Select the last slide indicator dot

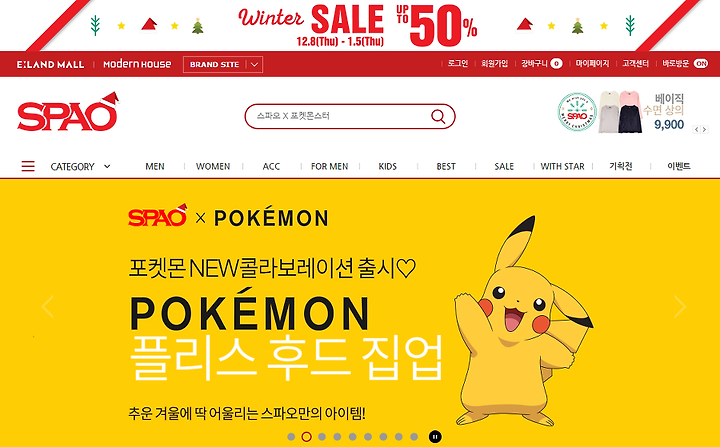tap(414, 437)
